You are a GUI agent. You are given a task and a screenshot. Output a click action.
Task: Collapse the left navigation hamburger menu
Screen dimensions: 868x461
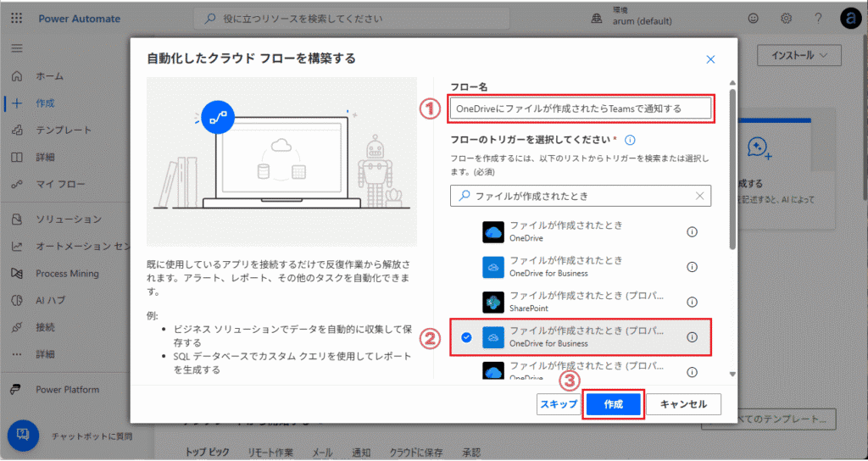(x=17, y=48)
